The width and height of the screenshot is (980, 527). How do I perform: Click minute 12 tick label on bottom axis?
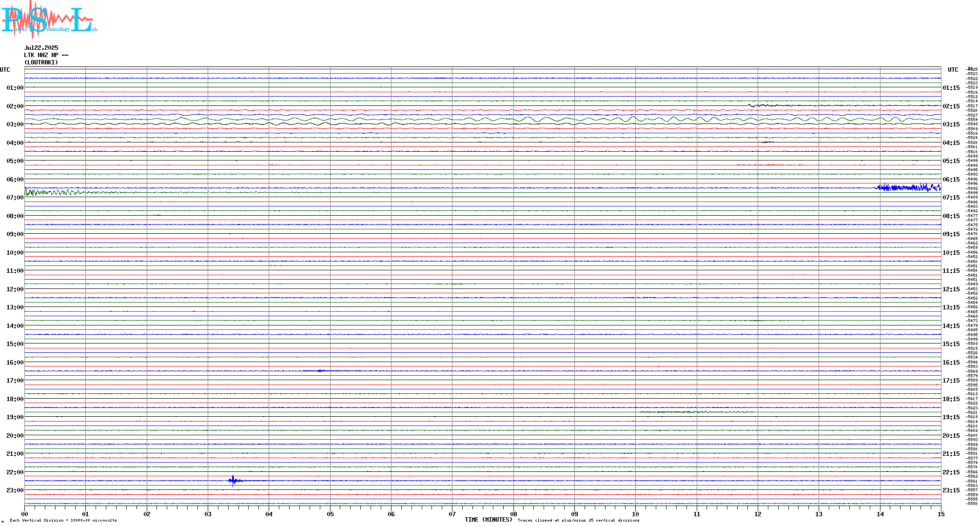tap(758, 514)
